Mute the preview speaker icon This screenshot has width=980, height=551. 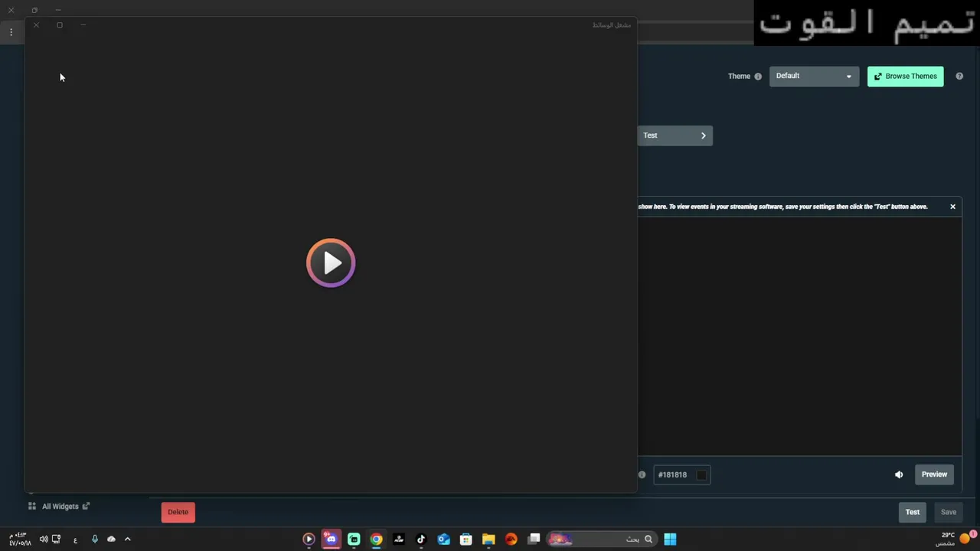tap(899, 474)
